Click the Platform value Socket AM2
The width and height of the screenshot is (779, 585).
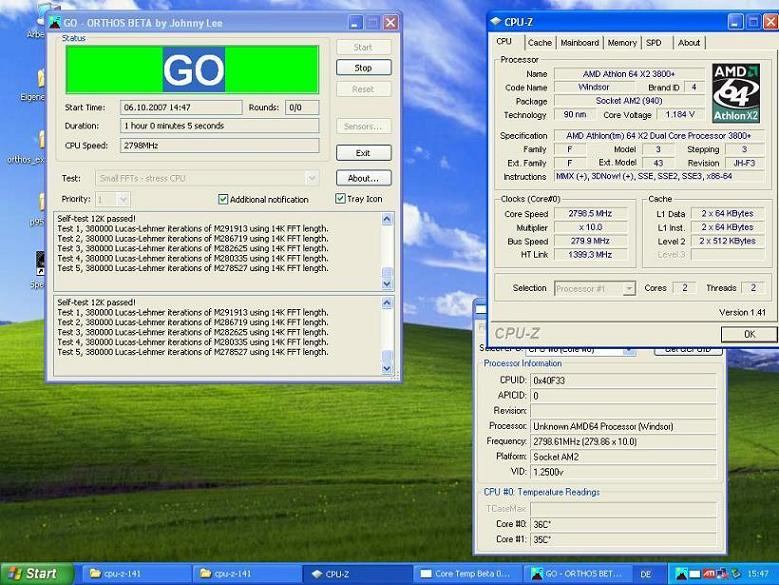(623, 457)
